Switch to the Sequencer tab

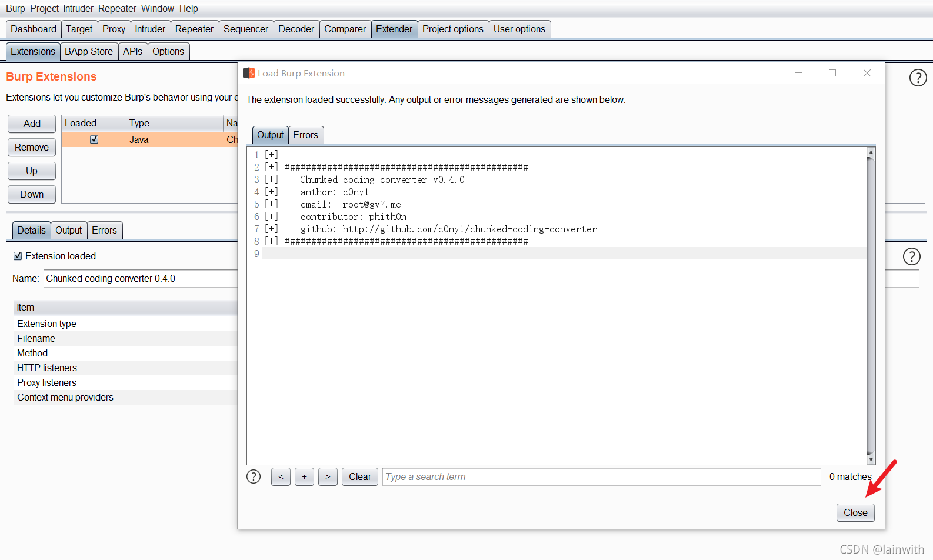246,29
